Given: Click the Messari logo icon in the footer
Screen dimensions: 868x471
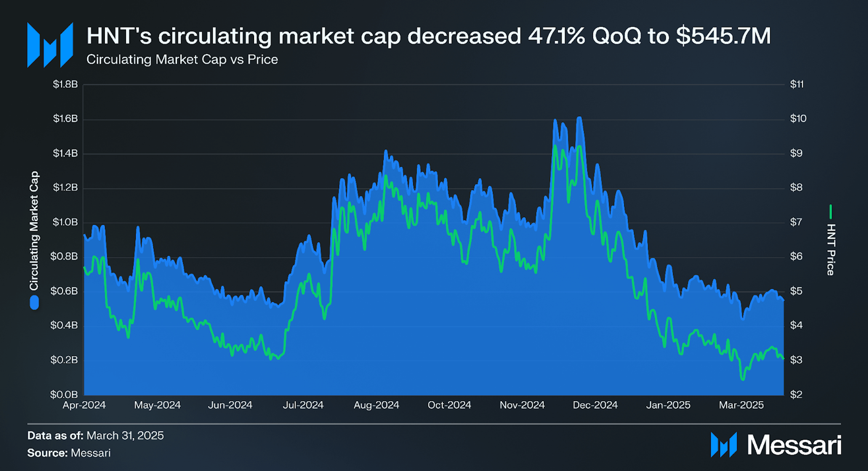Looking at the screenshot, I should 724,445.
